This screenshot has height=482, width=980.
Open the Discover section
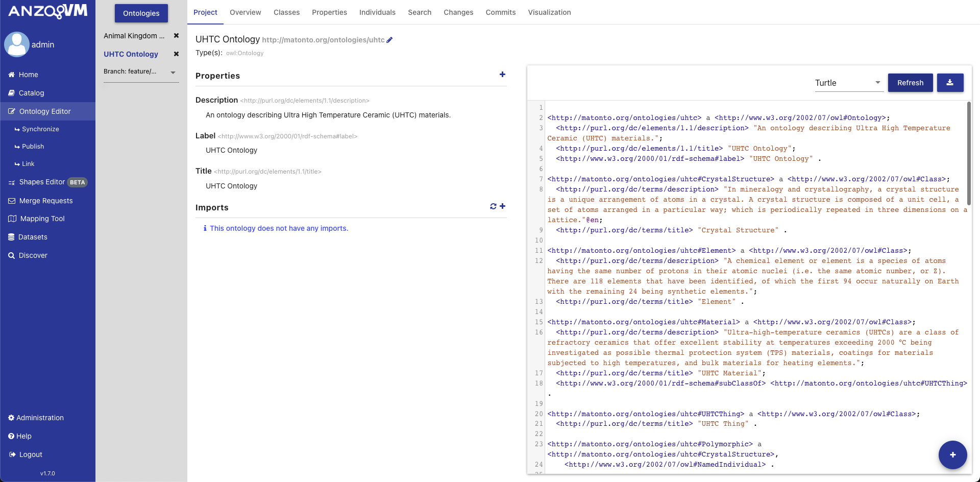[33, 255]
